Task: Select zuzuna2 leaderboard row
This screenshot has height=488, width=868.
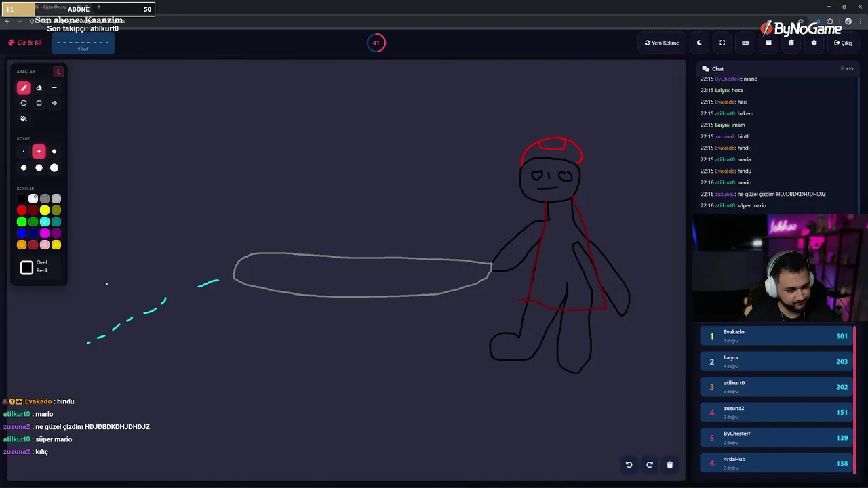Action: click(x=776, y=412)
